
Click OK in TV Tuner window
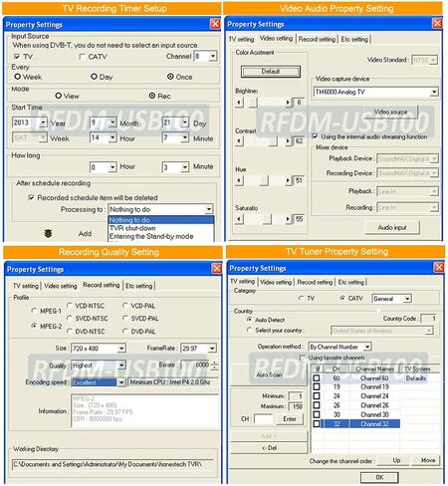tap(379, 477)
